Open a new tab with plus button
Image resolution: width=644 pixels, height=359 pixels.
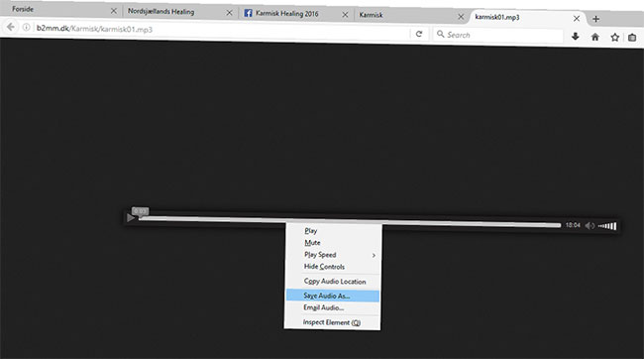[x=595, y=19]
